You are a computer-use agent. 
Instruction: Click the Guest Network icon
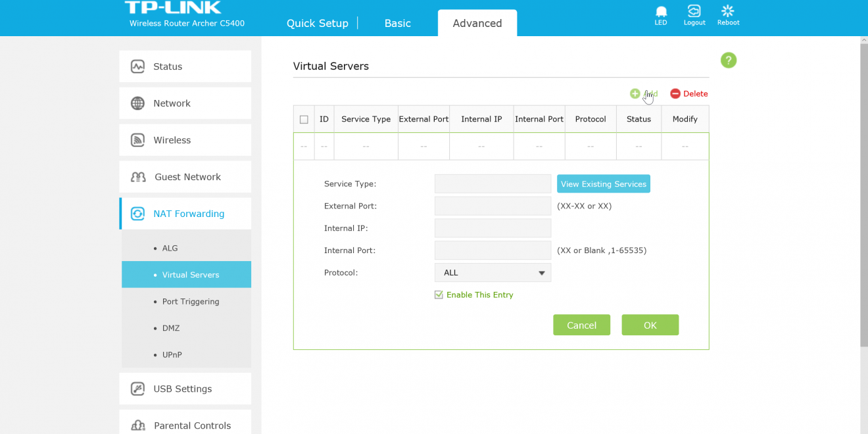pyautogui.click(x=138, y=177)
